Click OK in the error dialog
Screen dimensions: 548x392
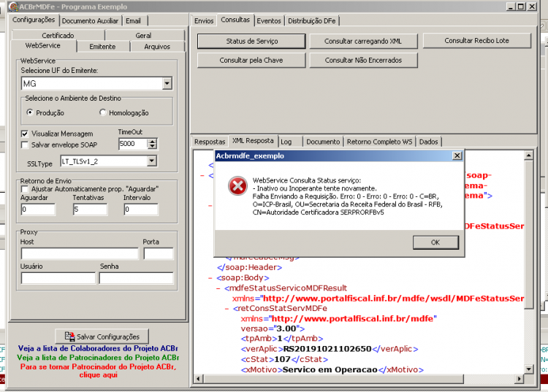point(435,242)
